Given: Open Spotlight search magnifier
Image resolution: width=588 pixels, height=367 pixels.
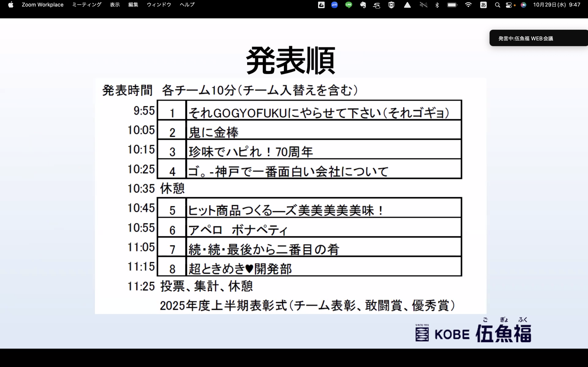Looking at the screenshot, I should coord(497,5).
